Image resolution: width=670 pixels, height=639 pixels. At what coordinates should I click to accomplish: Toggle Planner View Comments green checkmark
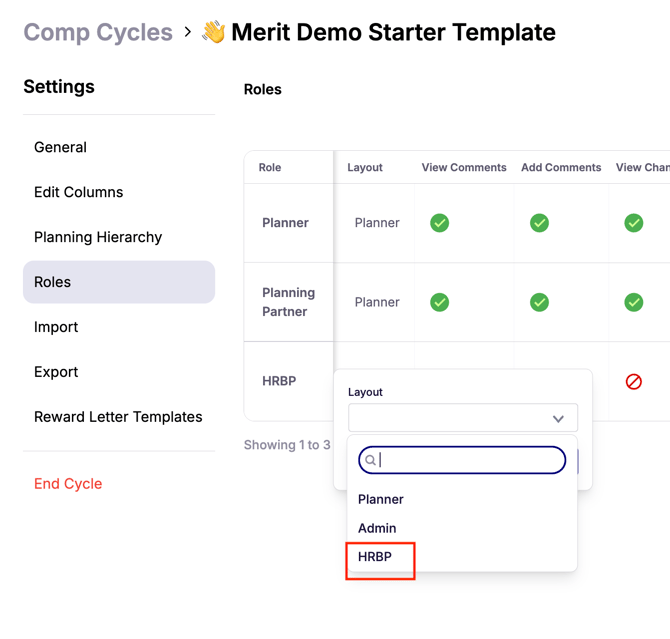tap(439, 223)
